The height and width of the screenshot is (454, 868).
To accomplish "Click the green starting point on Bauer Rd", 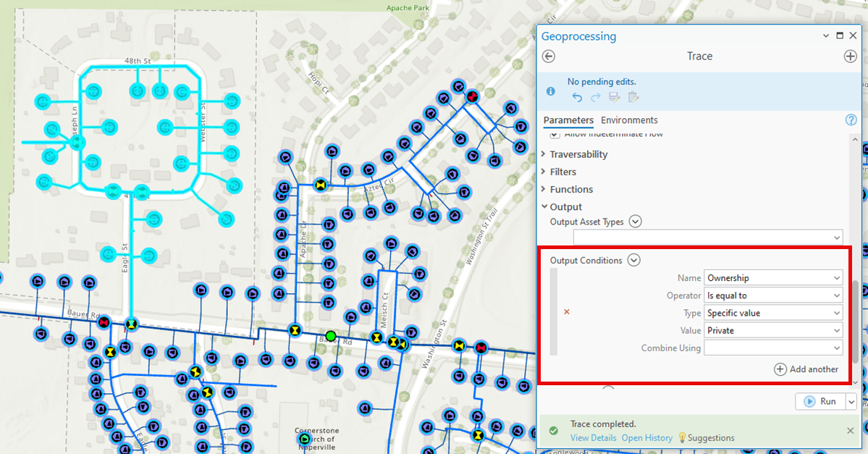I will (x=331, y=336).
